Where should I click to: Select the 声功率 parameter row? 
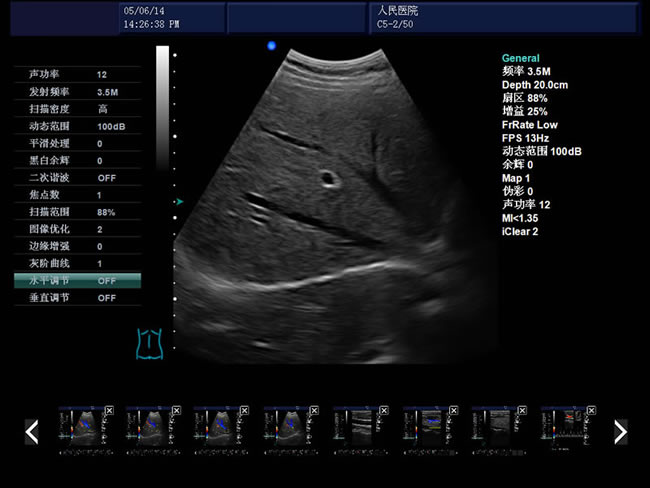coord(78,75)
